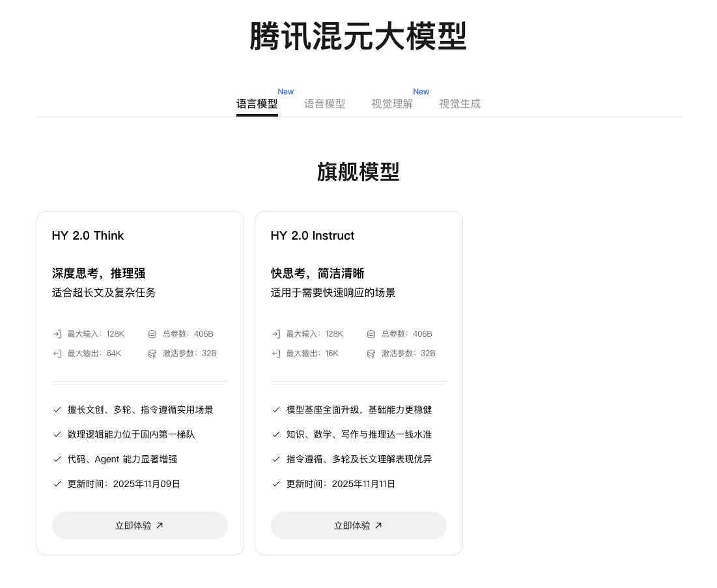Click the checkmark beside 擅长文创、多轮、指令遵循实用场景

pyautogui.click(x=57, y=410)
